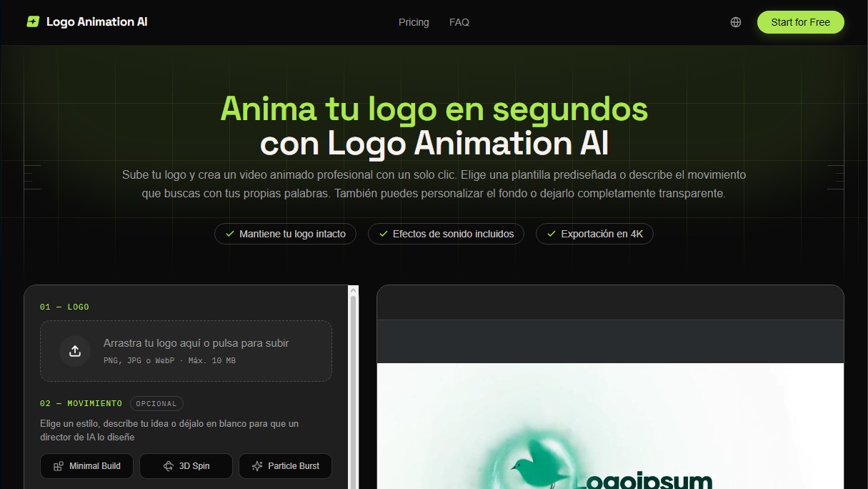Click the Particle Burst sparkle icon
This screenshot has height=489, width=868.
click(257, 466)
